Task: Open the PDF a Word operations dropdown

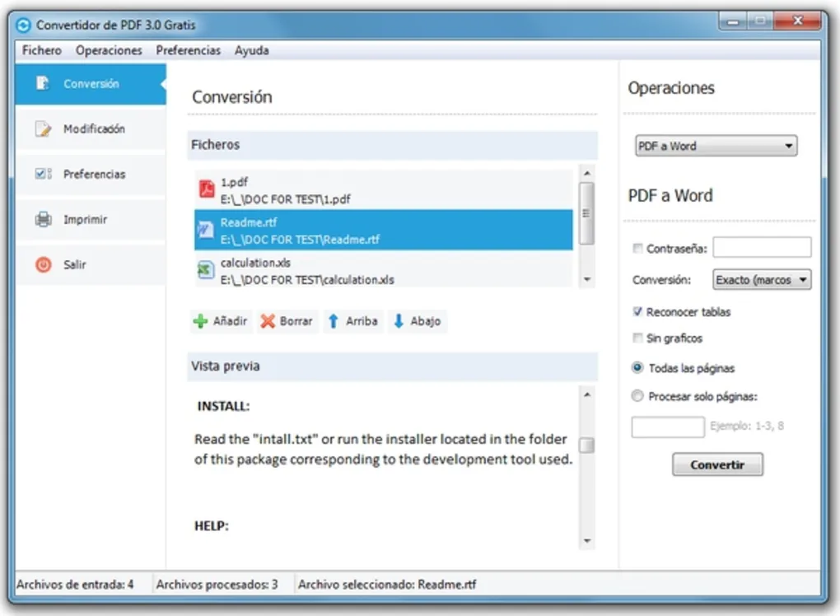Action: (x=716, y=147)
